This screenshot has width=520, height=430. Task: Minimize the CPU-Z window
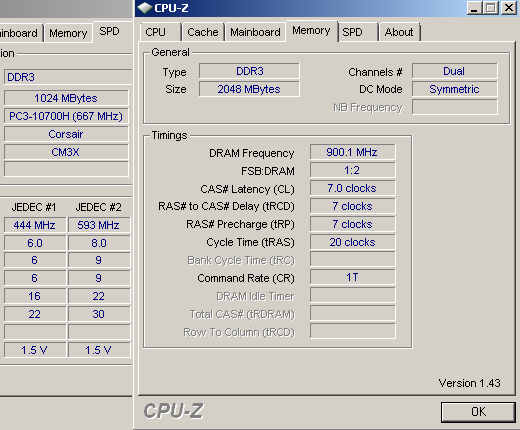pos(474,8)
